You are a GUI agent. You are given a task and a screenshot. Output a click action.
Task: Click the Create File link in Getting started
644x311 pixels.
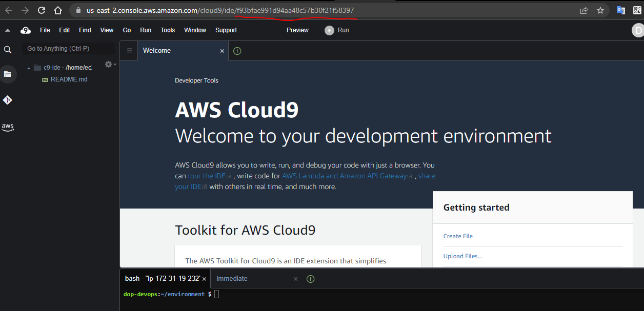click(458, 236)
